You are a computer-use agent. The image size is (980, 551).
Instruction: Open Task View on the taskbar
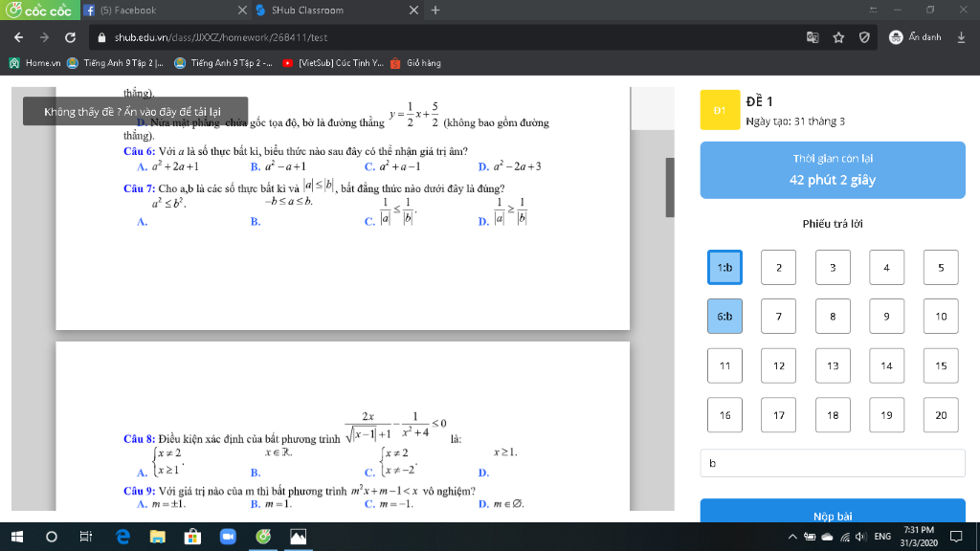pyautogui.click(x=85, y=537)
